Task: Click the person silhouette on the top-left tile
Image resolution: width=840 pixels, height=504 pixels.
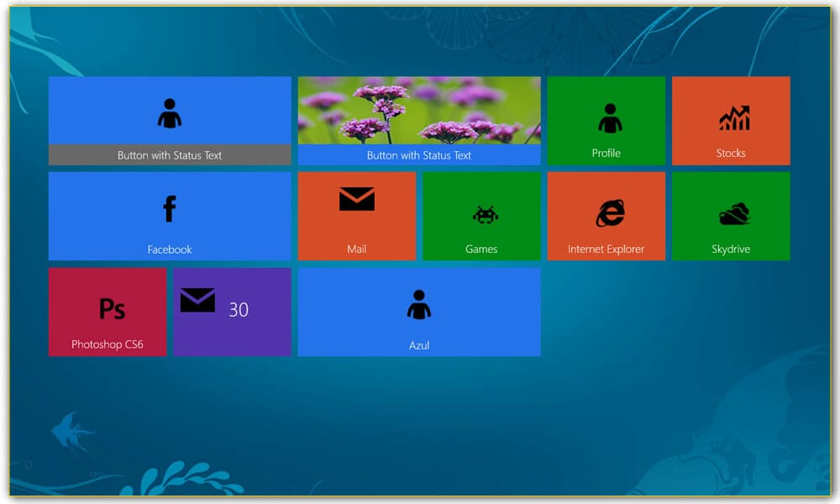Action: point(170,112)
